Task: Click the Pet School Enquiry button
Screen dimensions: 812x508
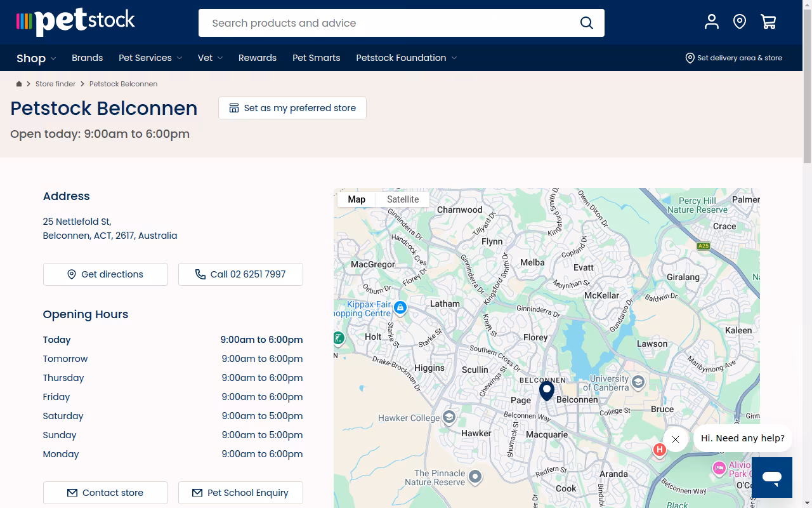Action: 240,493
